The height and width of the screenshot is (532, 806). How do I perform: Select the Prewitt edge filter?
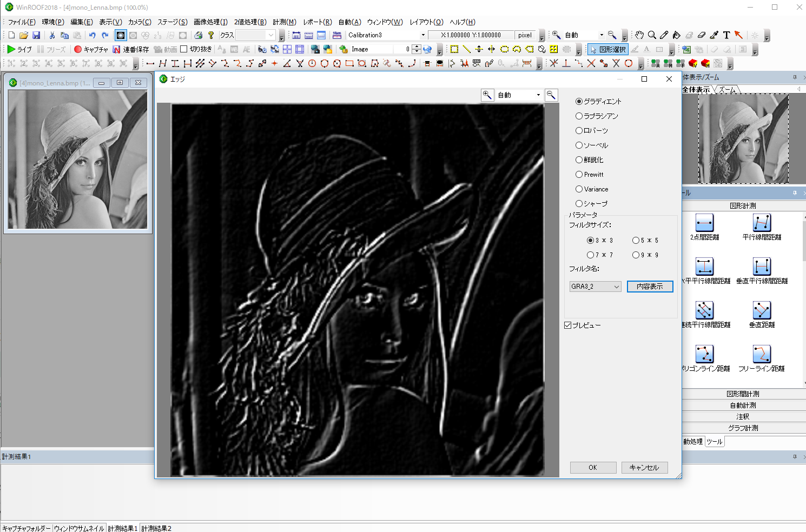tap(590, 174)
